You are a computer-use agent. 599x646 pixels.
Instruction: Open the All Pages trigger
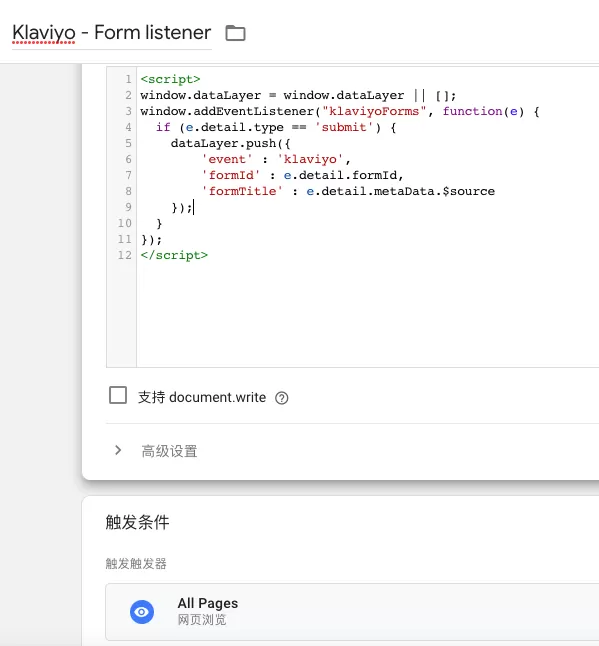pos(352,612)
